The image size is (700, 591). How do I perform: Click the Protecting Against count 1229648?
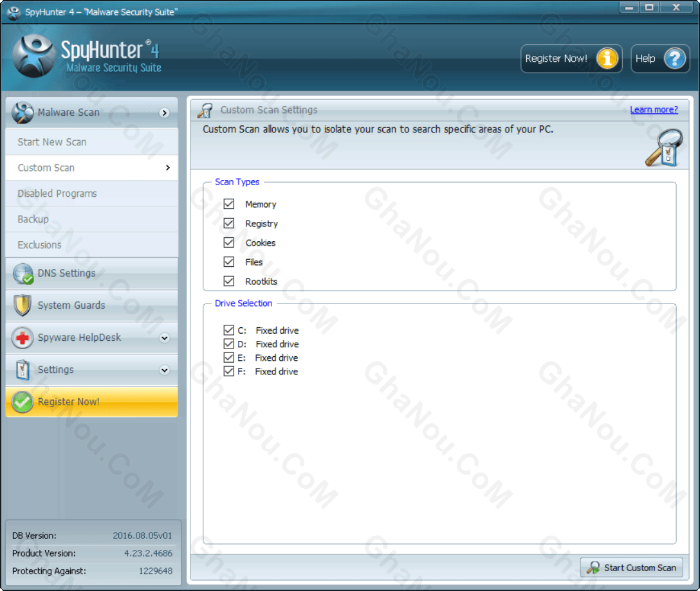click(155, 571)
